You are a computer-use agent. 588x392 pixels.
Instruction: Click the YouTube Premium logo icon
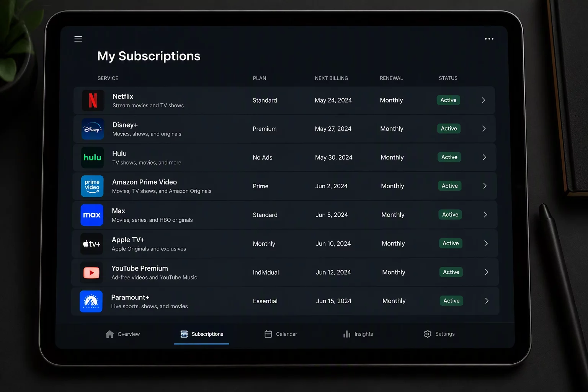[91, 273]
